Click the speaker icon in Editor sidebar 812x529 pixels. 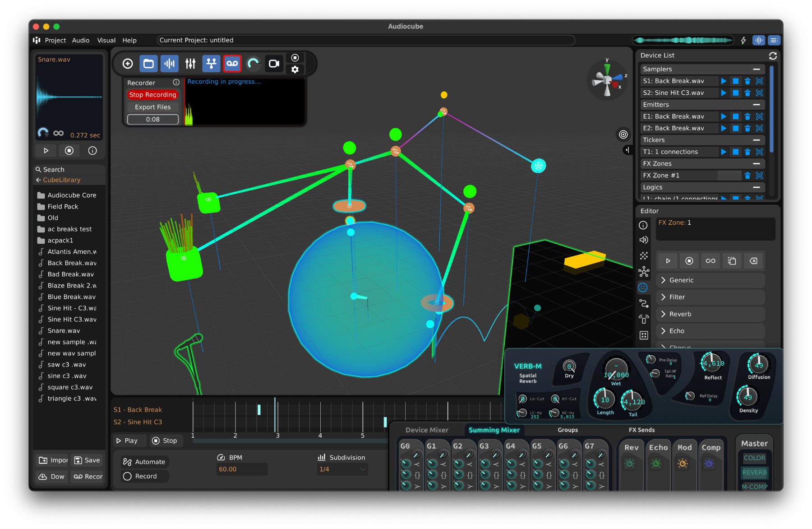coord(644,240)
